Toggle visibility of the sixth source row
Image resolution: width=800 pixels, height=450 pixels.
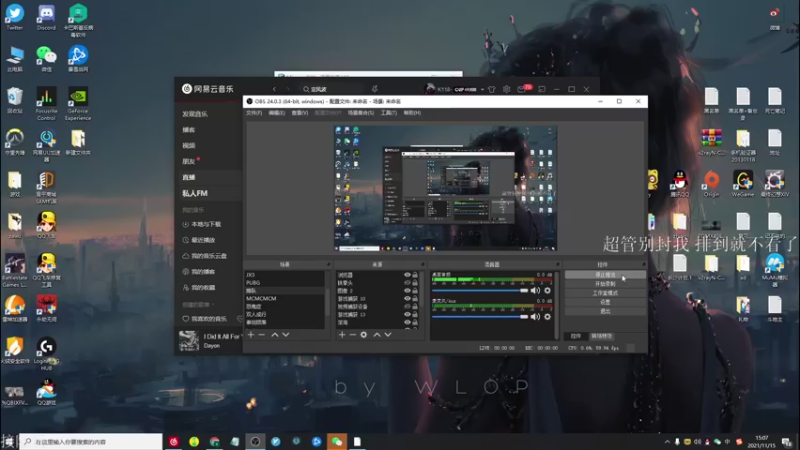pyautogui.click(x=407, y=314)
